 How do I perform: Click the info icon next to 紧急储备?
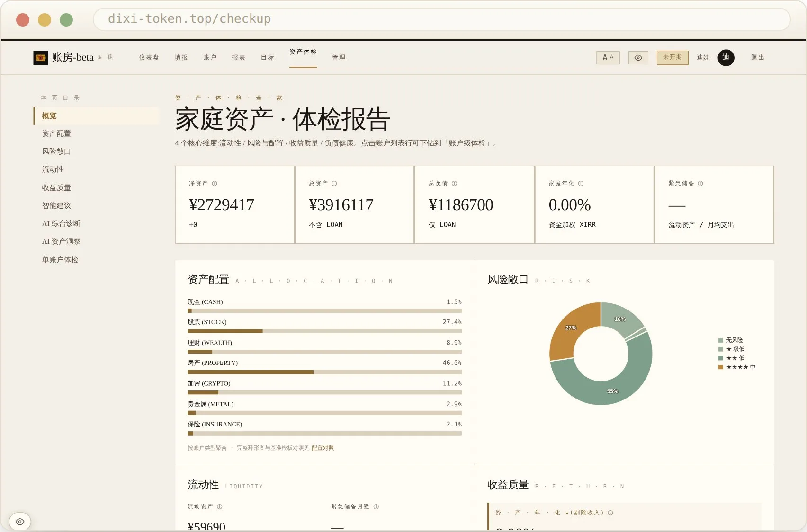700,184
